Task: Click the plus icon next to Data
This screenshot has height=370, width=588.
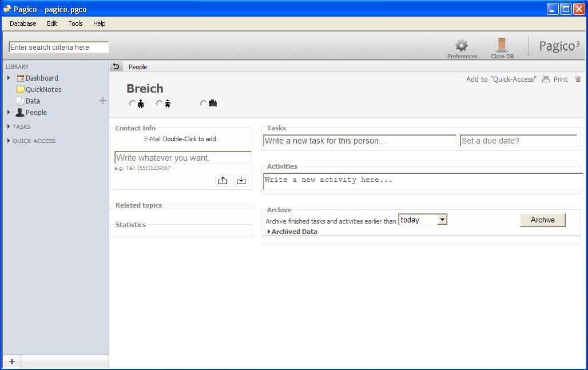Action: [x=103, y=101]
